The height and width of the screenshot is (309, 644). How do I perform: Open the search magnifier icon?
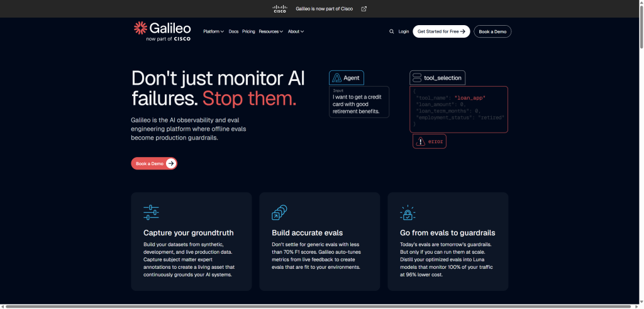391,31
